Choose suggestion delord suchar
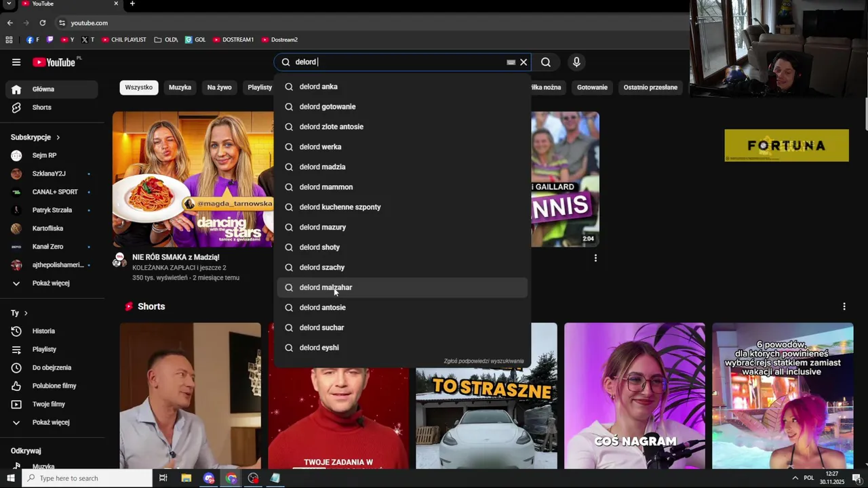 click(x=402, y=327)
